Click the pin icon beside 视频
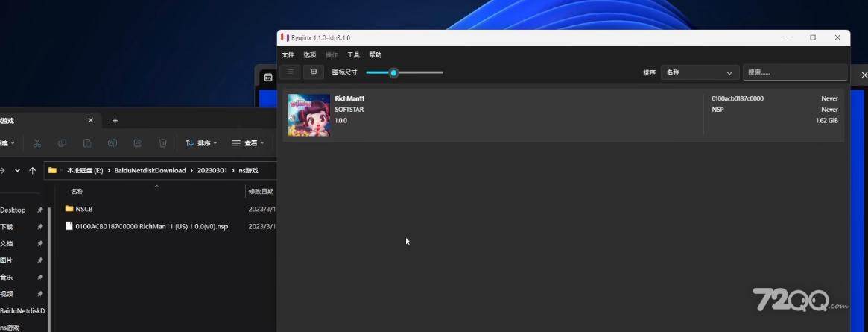The image size is (868, 332). coord(39,294)
